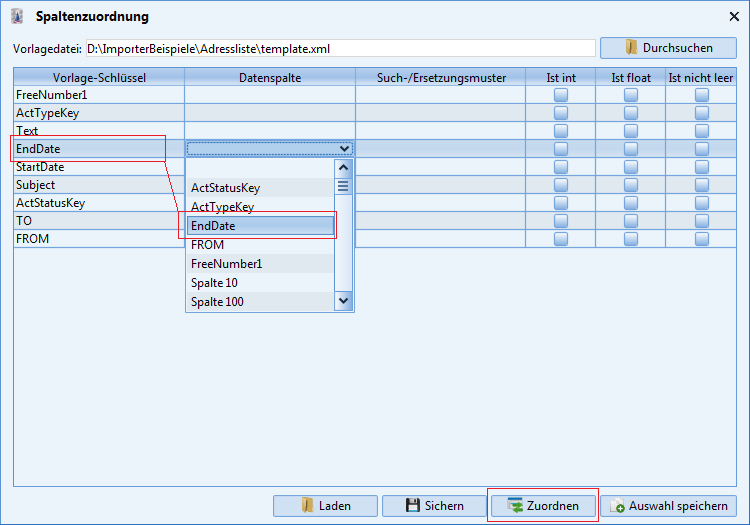Viewport: 750px width, 525px height.
Task: Click the Spaltenzuordnung window title icon
Action: pyautogui.click(x=17, y=16)
